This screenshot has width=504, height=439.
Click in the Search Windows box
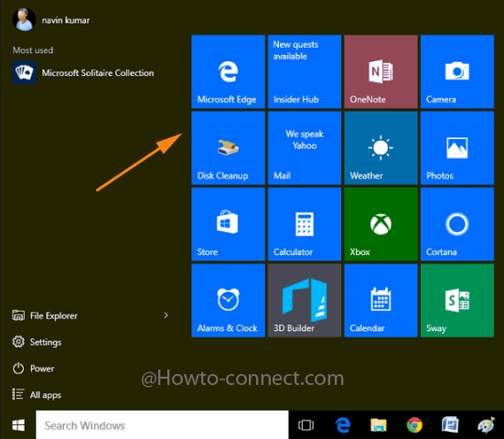(x=162, y=425)
